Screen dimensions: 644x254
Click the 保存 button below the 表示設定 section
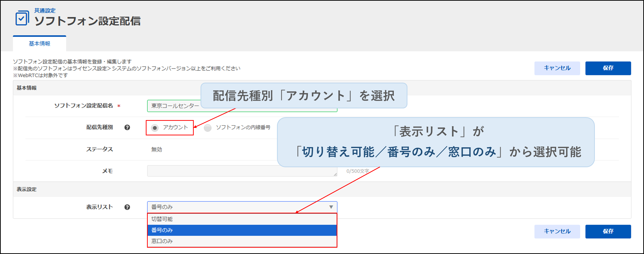pos(608,231)
